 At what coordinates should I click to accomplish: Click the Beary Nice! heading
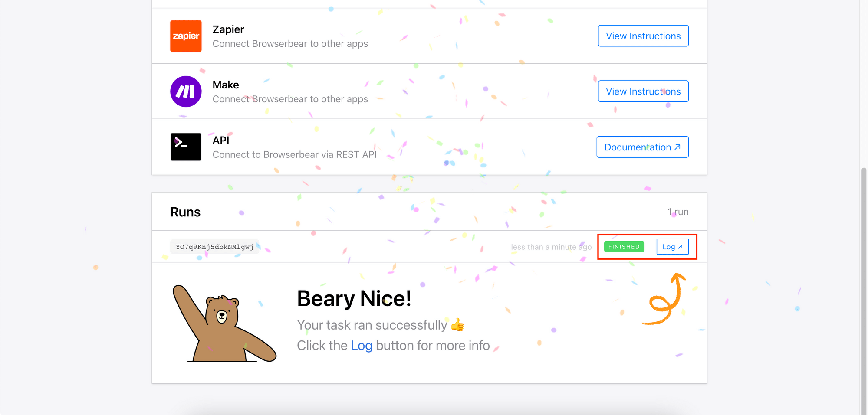pos(355,298)
